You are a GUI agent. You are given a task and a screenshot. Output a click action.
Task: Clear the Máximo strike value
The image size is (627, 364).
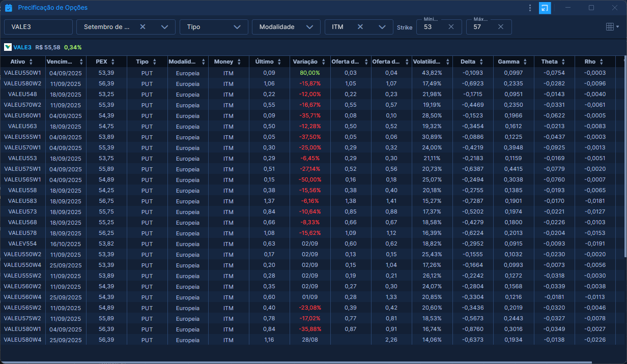click(501, 27)
